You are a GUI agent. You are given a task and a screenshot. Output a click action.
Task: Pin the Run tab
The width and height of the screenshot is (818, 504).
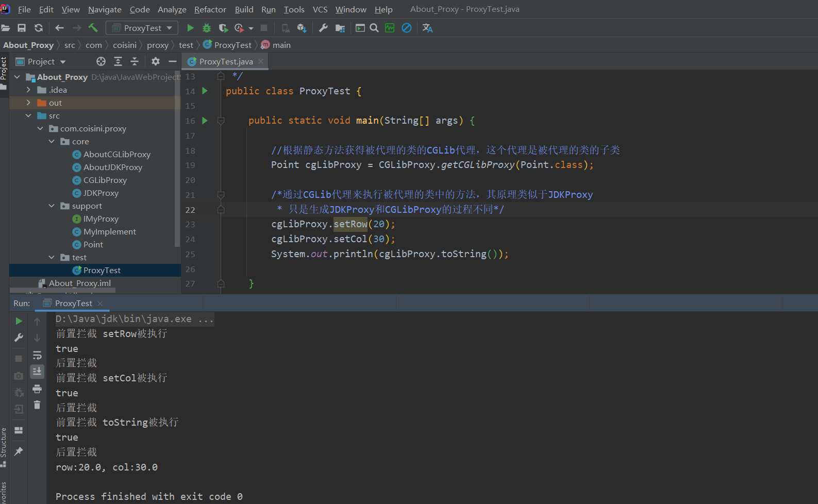pyautogui.click(x=19, y=451)
